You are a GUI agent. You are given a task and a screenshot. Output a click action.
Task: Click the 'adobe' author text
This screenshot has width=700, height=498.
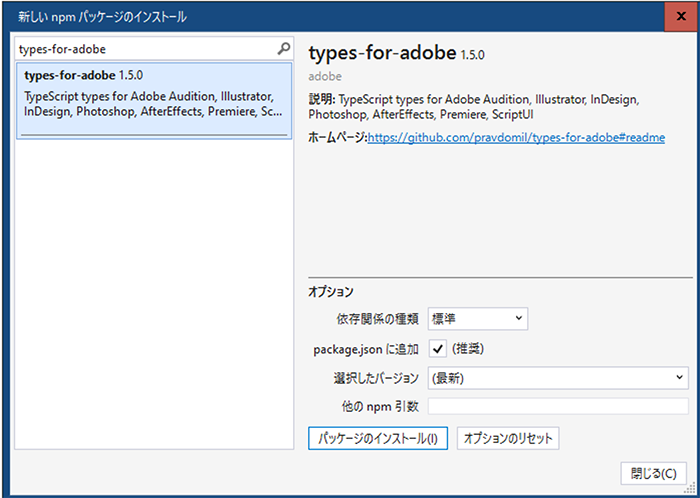pyautogui.click(x=325, y=77)
